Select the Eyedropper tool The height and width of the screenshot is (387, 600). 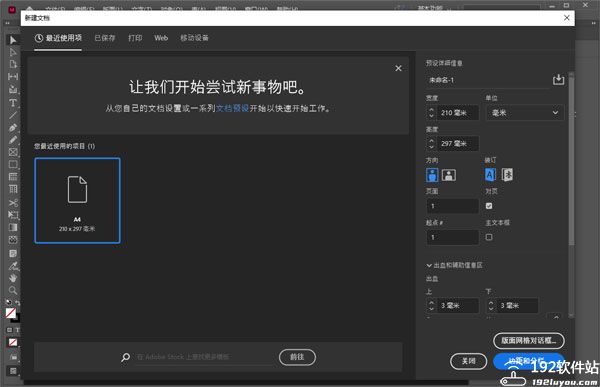(x=13, y=266)
